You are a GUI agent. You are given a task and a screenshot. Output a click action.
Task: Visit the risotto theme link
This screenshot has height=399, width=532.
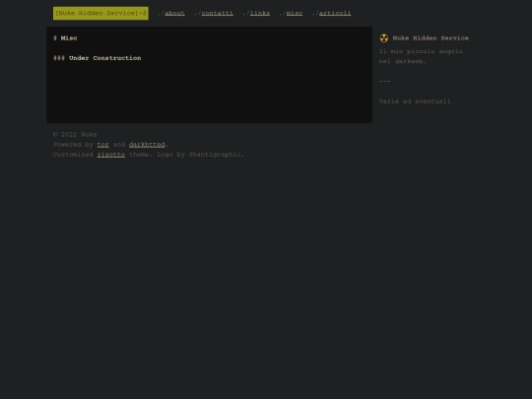coord(111,155)
